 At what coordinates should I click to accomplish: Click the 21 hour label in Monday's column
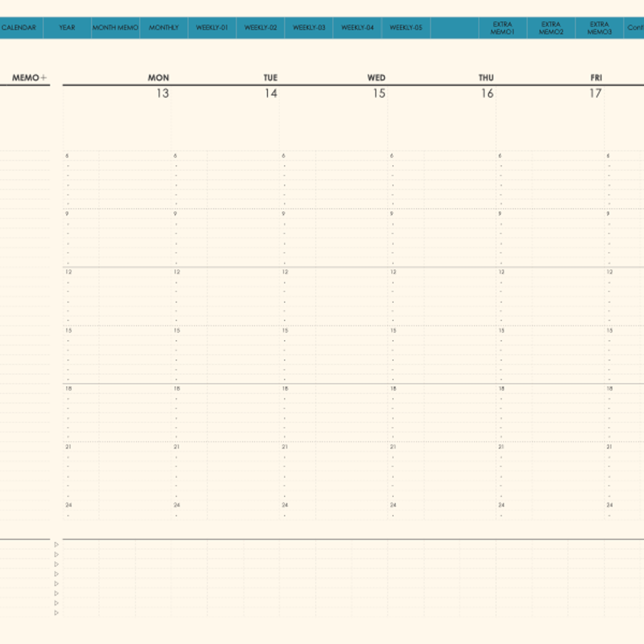68,447
